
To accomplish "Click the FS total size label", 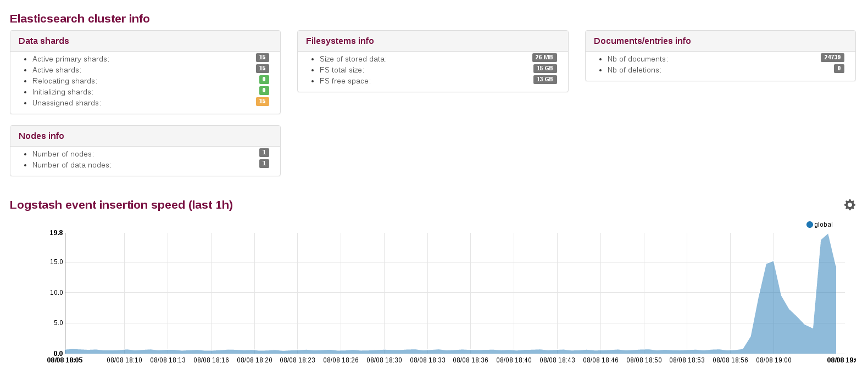I will (342, 70).
